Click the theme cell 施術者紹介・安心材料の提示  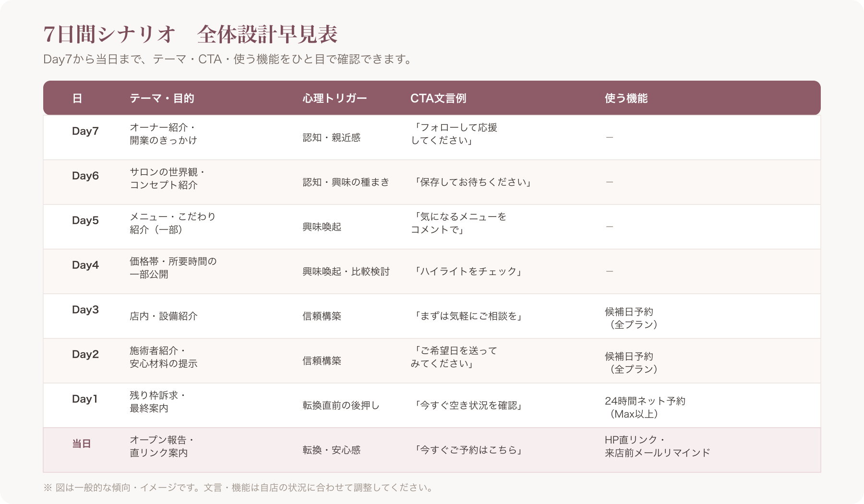coord(164,357)
